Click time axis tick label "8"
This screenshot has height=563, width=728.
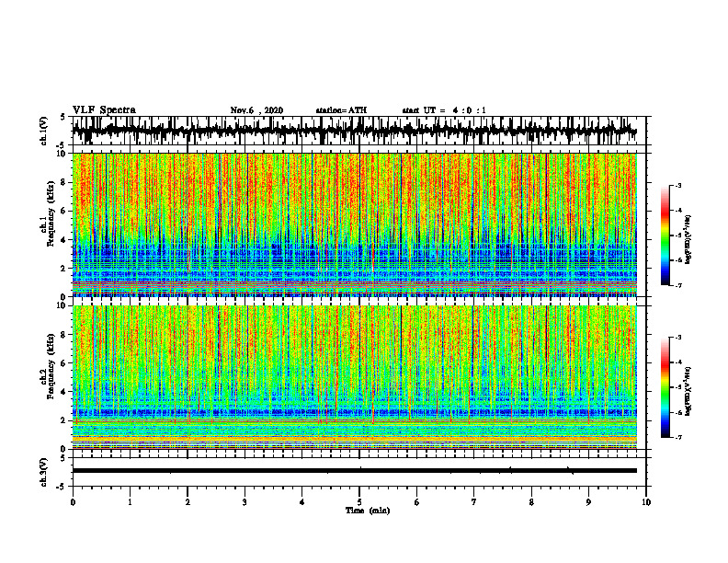coord(531,502)
